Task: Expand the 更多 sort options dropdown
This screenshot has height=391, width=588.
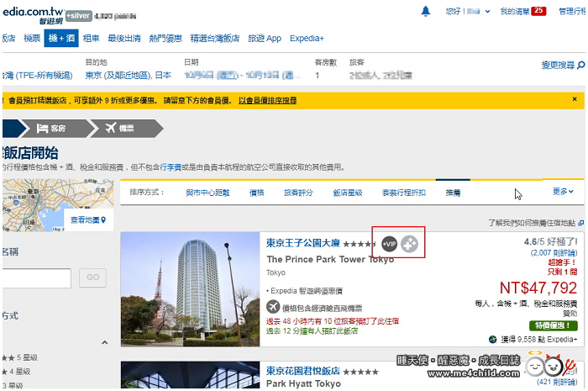Action: point(563,192)
